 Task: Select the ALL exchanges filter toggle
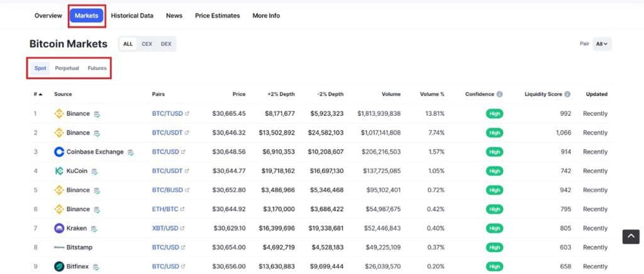128,44
